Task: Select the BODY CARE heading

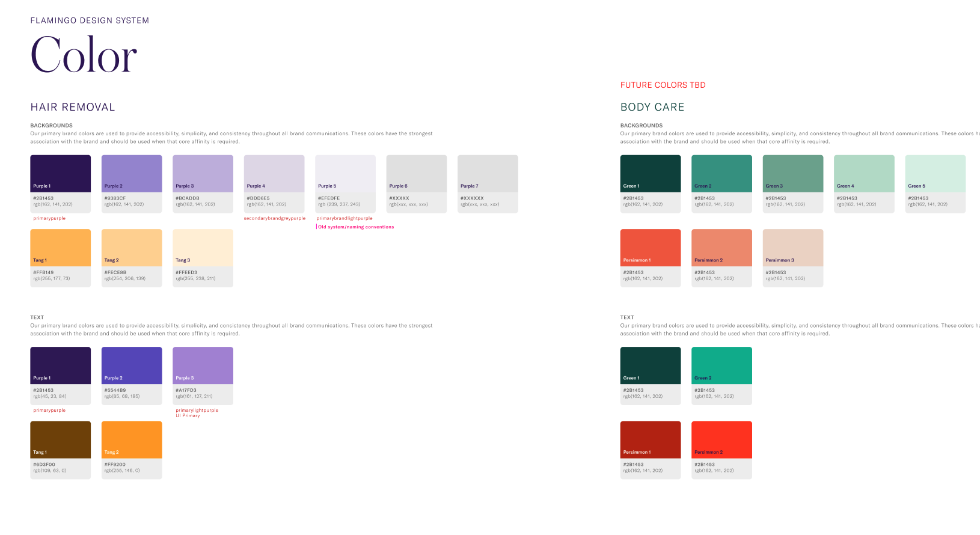Action: (x=652, y=107)
